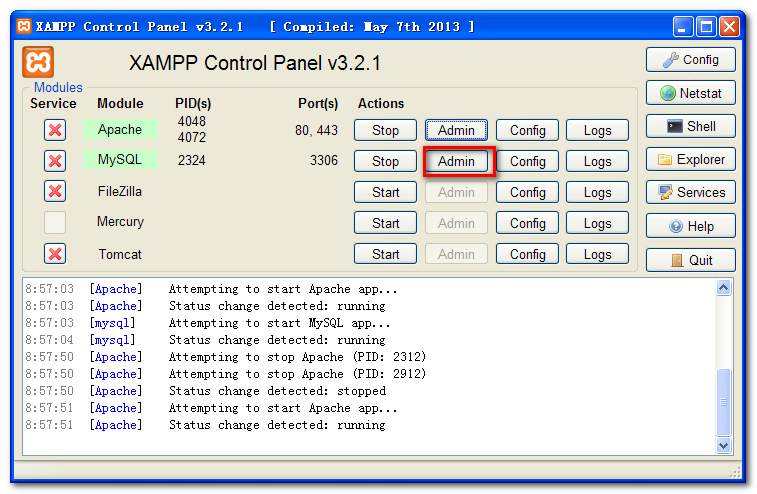Toggle FileZilla service install checkbox
757x494 pixels.
tap(55, 191)
